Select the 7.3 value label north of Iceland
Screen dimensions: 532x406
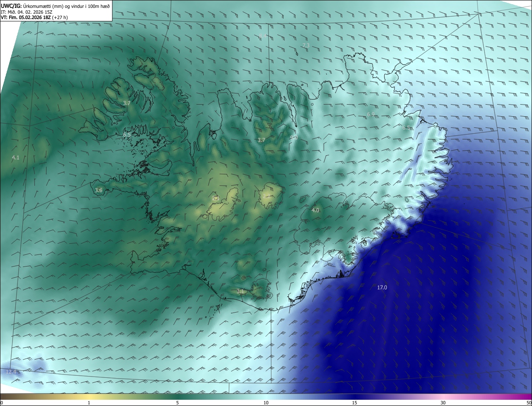point(306,45)
